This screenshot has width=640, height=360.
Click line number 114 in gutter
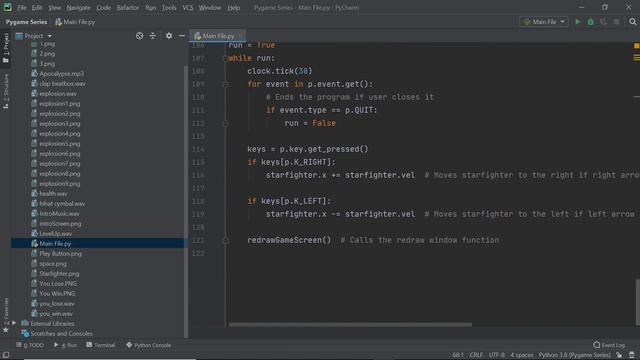point(198,149)
